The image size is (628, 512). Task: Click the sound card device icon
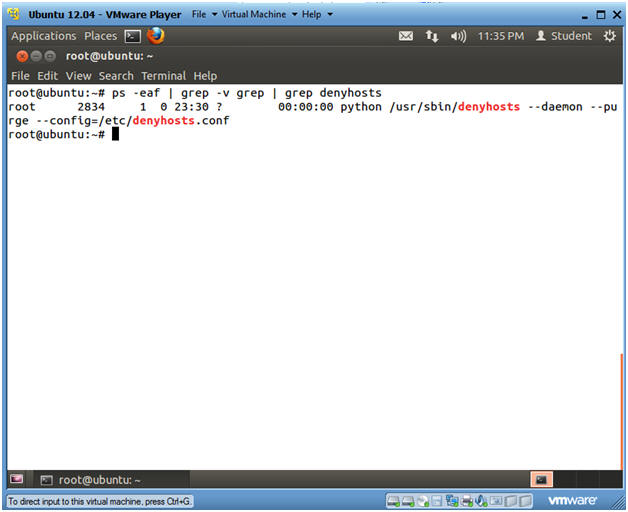tap(481, 500)
